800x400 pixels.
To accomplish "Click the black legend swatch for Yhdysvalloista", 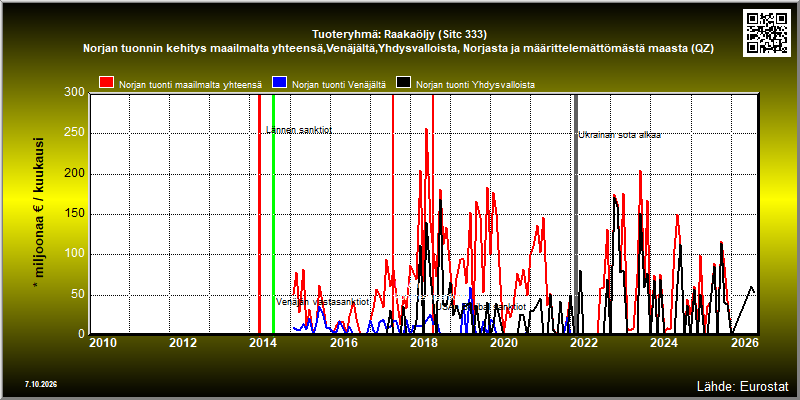I will click(x=404, y=83).
